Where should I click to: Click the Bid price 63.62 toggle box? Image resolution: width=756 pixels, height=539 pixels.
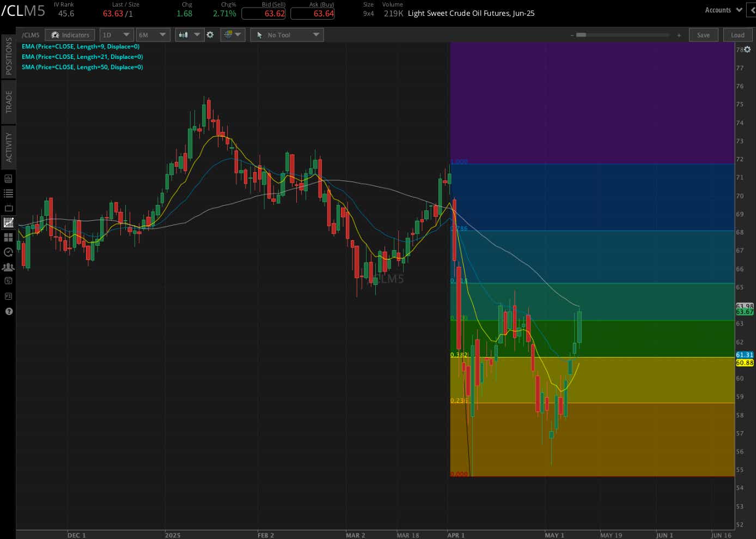pyautogui.click(x=264, y=14)
